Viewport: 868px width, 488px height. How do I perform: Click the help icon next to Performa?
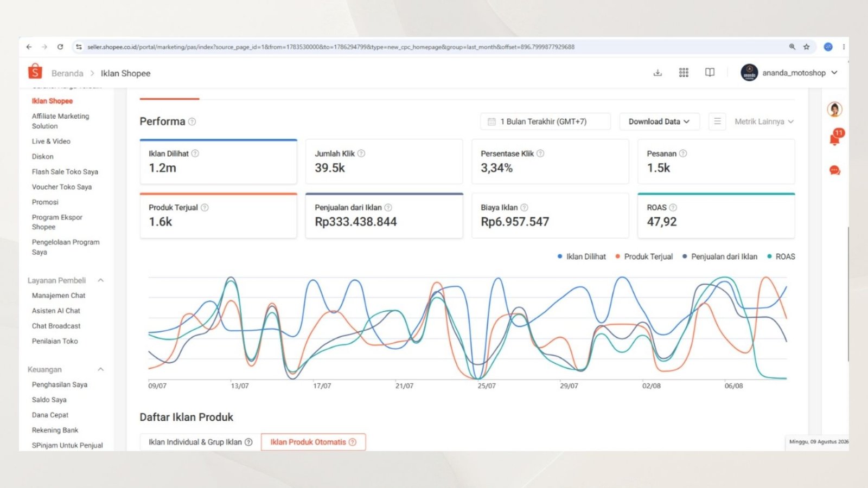pos(192,121)
